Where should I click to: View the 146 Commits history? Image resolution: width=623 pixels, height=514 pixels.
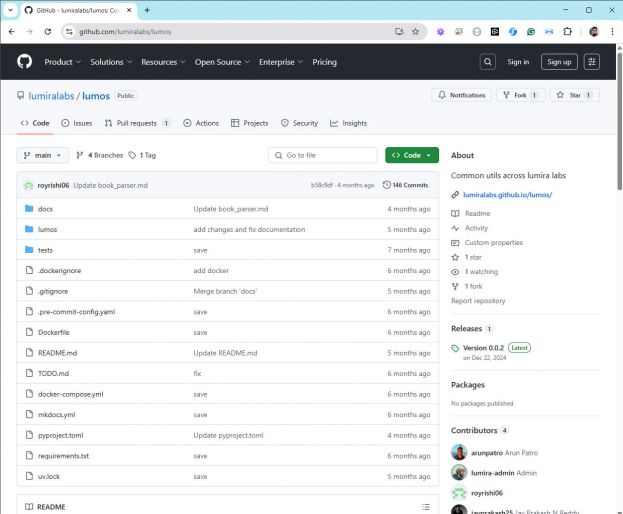406,185
